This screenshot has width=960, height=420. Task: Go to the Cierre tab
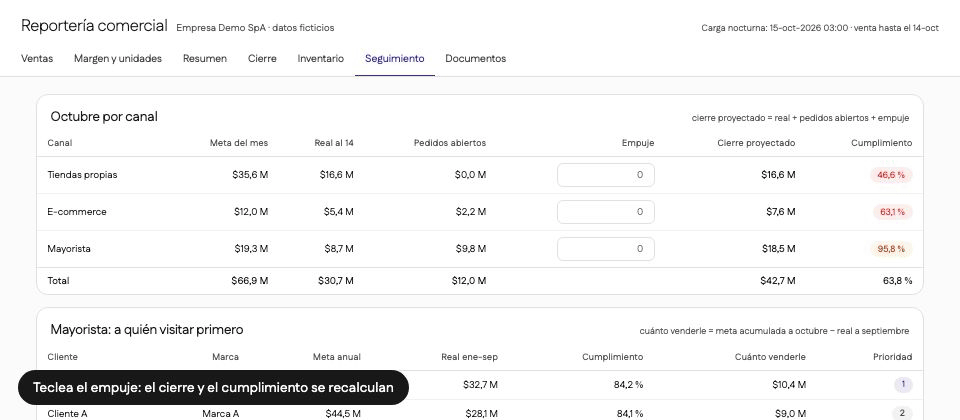262,59
